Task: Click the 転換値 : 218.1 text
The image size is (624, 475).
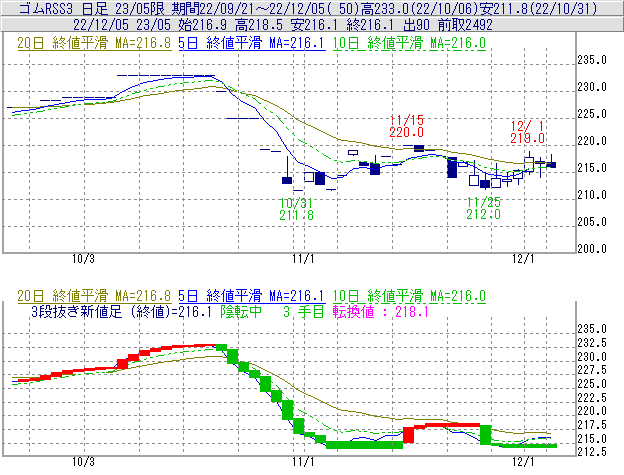Action: pyautogui.click(x=381, y=312)
